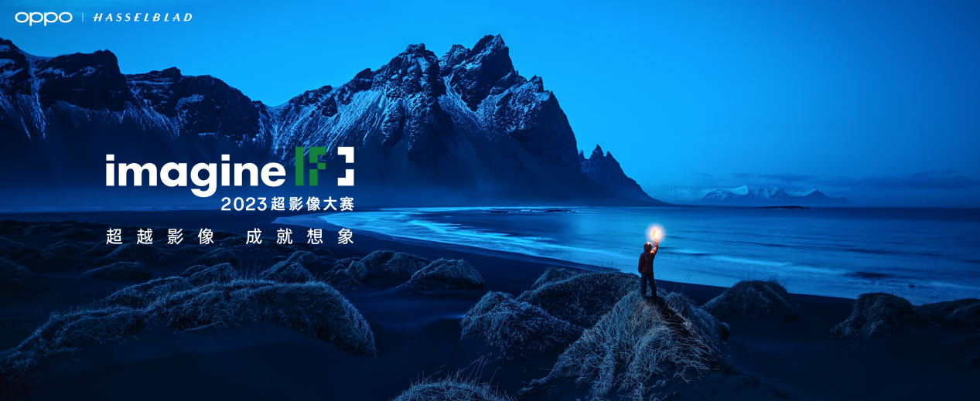Click the person standing on the dune
Viewport: 980px width, 401px height.
[648, 269]
